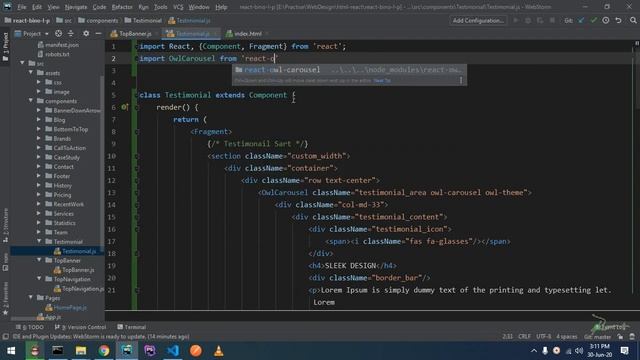Collapse the Testimonial folder
This screenshot has height=360, width=640.
point(39,242)
